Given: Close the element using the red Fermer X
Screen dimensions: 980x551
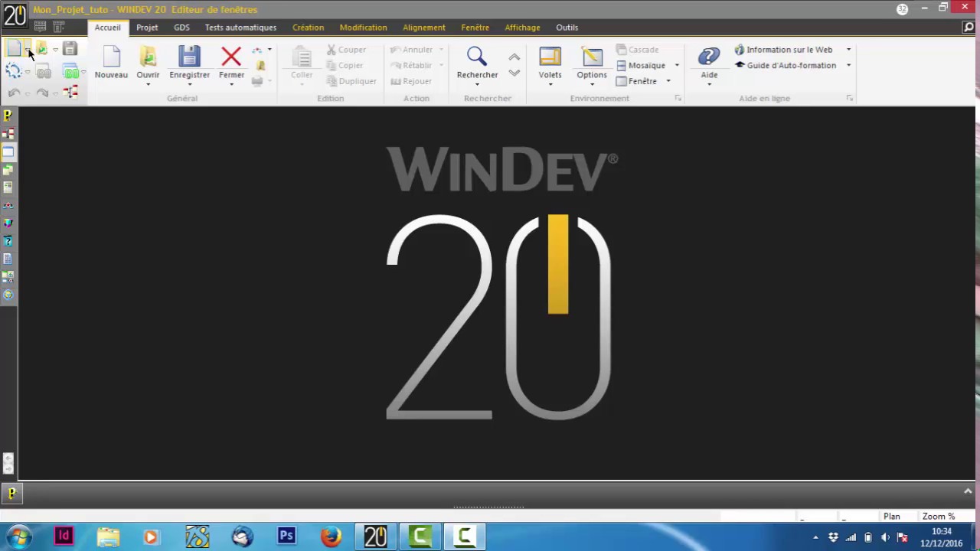Looking at the screenshot, I should (x=231, y=57).
